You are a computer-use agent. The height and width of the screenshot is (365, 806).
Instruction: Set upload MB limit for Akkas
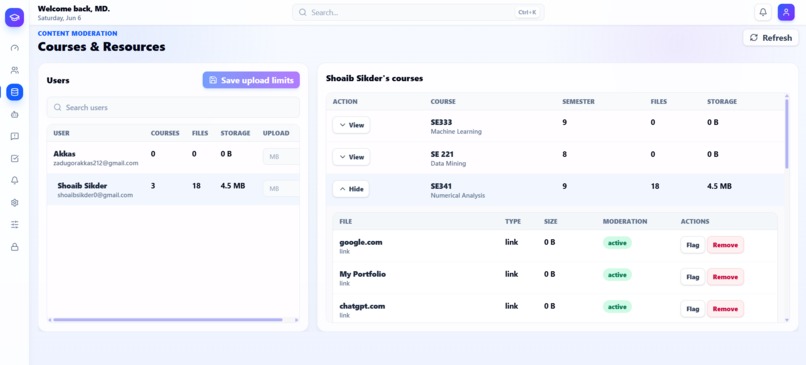281,156
